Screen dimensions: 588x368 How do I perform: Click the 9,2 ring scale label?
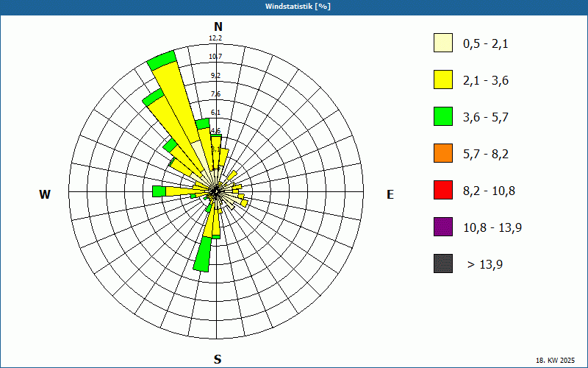click(215, 76)
